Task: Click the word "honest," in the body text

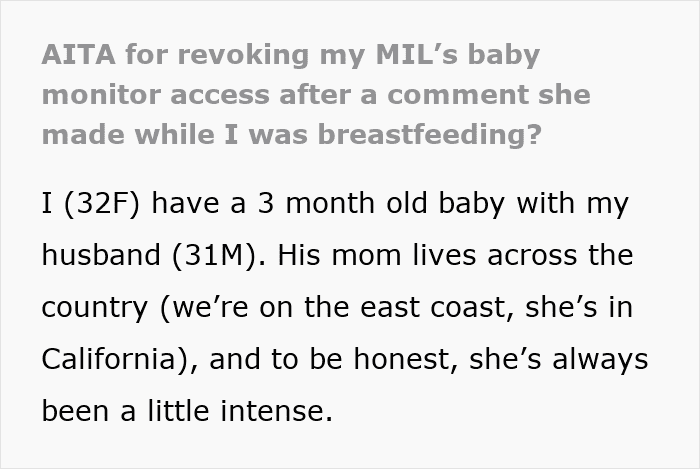Action: [x=406, y=359]
